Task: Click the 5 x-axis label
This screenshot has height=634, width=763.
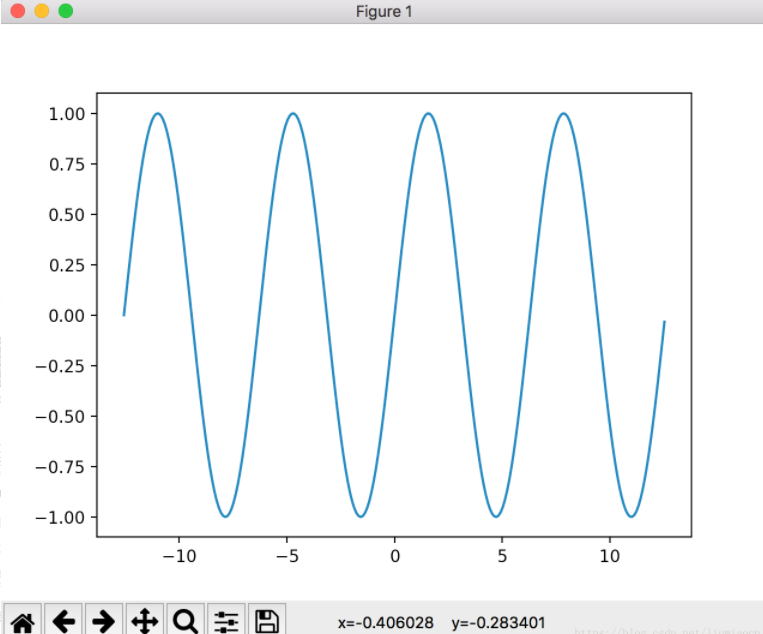Action: click(502, 556)
